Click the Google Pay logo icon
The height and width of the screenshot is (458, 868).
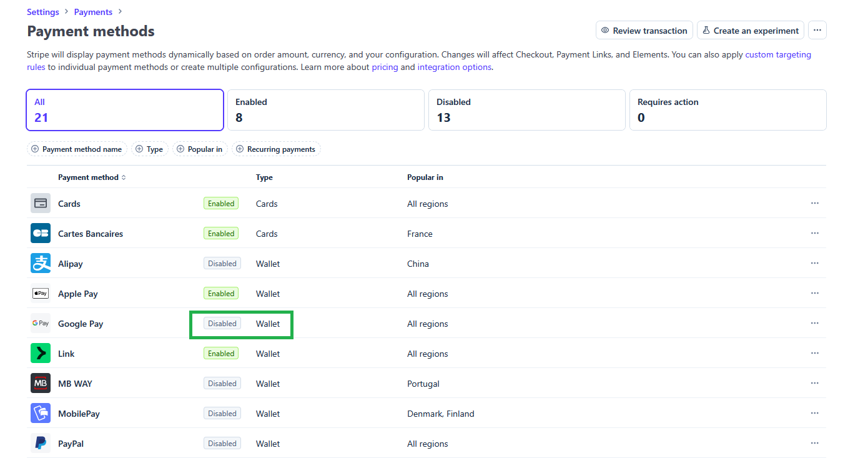41,324
